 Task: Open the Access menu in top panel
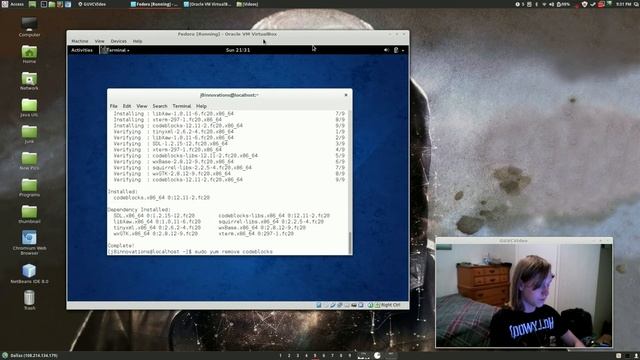(x=13, y=4)
